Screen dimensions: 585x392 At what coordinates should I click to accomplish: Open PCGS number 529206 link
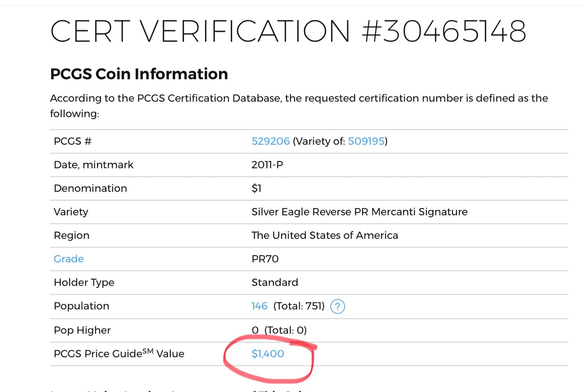[270, 141]
